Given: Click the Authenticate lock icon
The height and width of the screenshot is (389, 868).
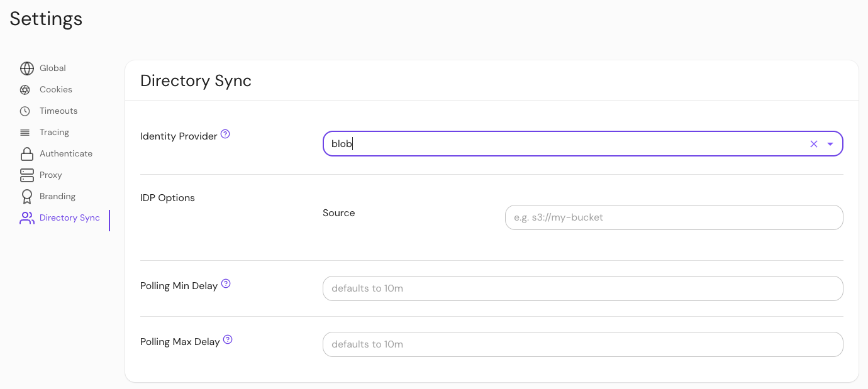Looking at the screenshot, I should (26, 153).
